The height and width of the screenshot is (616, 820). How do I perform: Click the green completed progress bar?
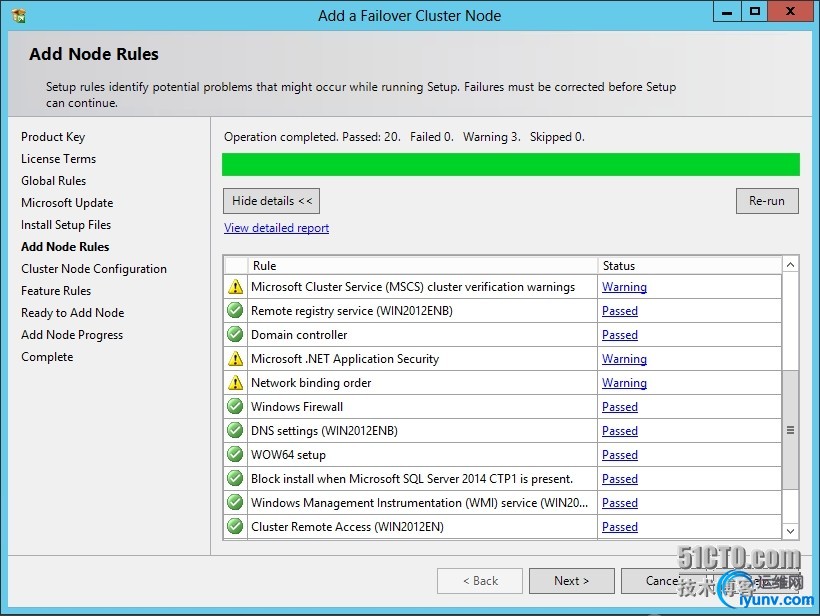(511, 164)
